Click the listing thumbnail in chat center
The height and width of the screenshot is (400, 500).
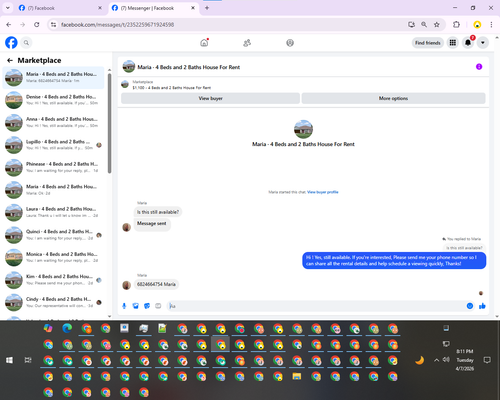303,129
